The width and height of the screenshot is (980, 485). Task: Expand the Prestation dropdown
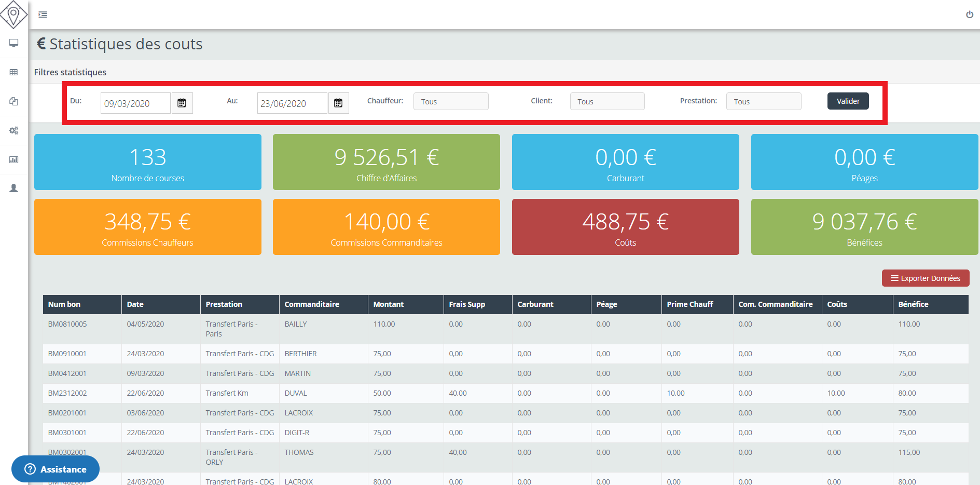pyautogui.click(x=763, y=102)
